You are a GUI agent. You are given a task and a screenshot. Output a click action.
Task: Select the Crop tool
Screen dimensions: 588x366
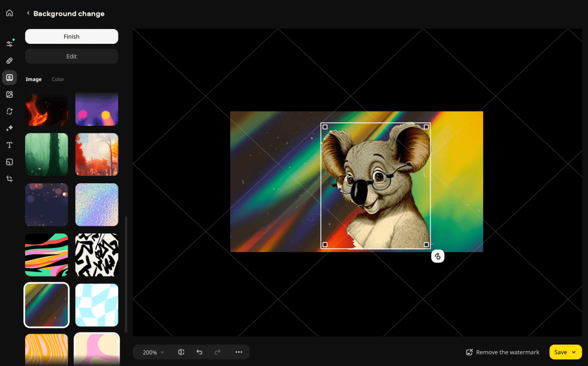click(x=9, y=179)
